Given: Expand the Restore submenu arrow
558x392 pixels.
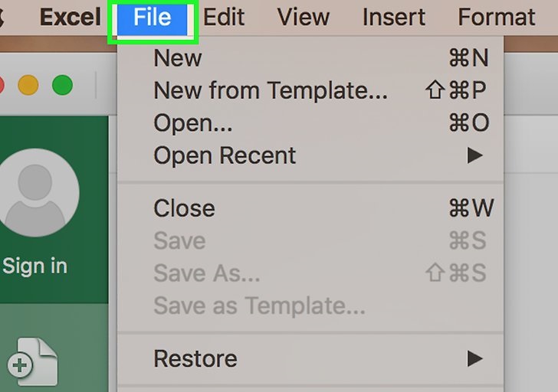Looking at the screenshot, I should click(x=475, y=358).
